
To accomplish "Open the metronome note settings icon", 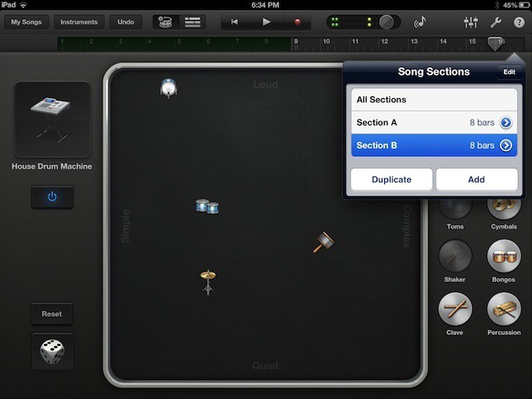I will click(420, 22).
